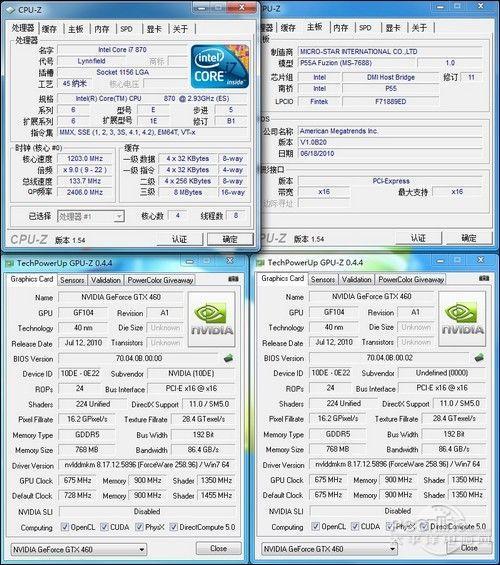Toggle CUDA checkbox in right GPU-Z
Viewport: 500px width, 565px height.
tap(355, 526)
